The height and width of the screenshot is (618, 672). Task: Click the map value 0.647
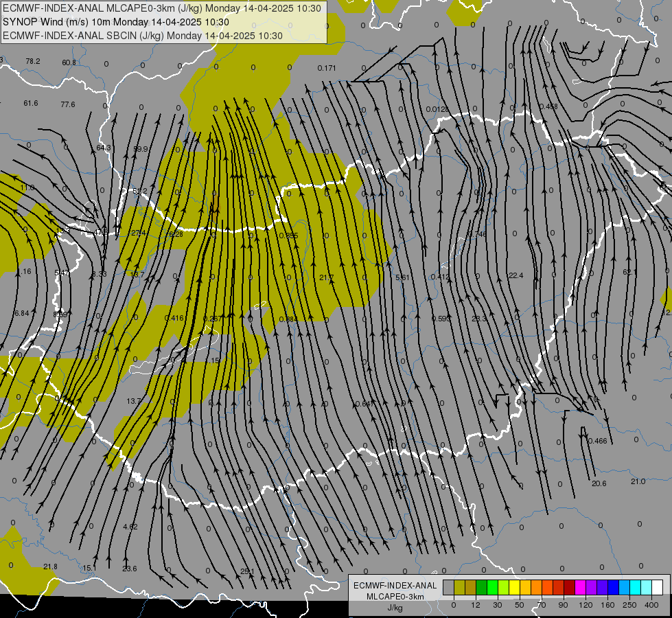pyautogui.click(x=364, y=404)
